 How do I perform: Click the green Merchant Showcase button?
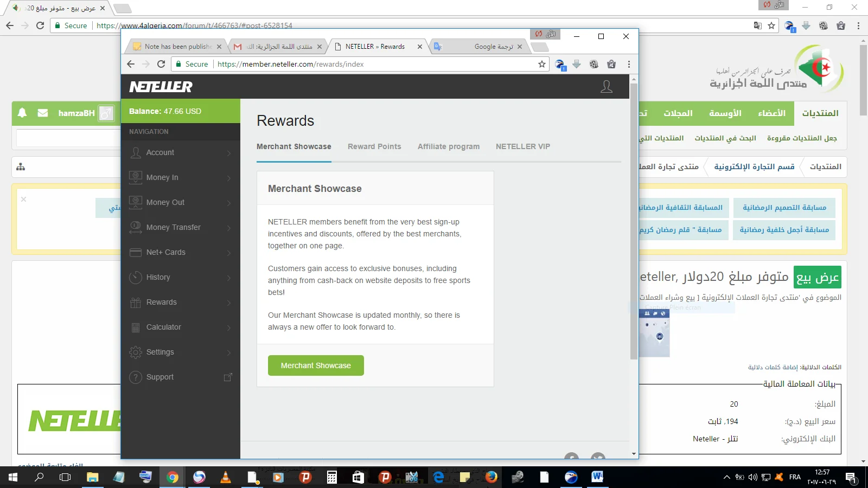pos(316,365)
